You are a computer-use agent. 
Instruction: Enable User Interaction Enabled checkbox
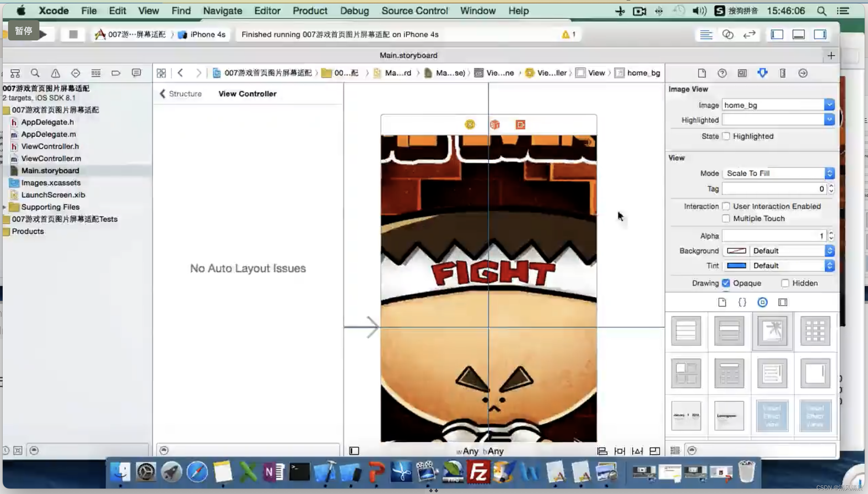point(726,206)
